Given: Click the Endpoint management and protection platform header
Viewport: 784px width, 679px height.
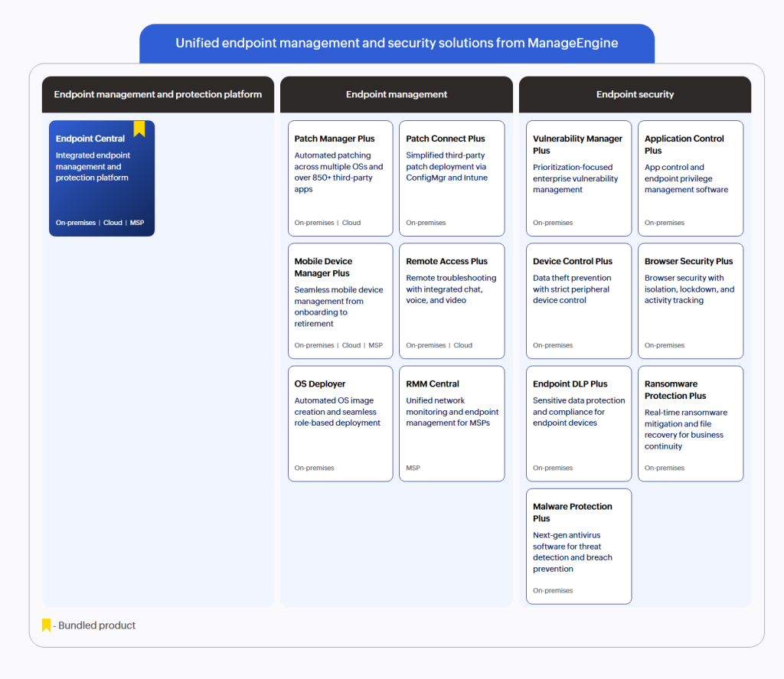Looking at the screenshot, I should tap(158, 94).
